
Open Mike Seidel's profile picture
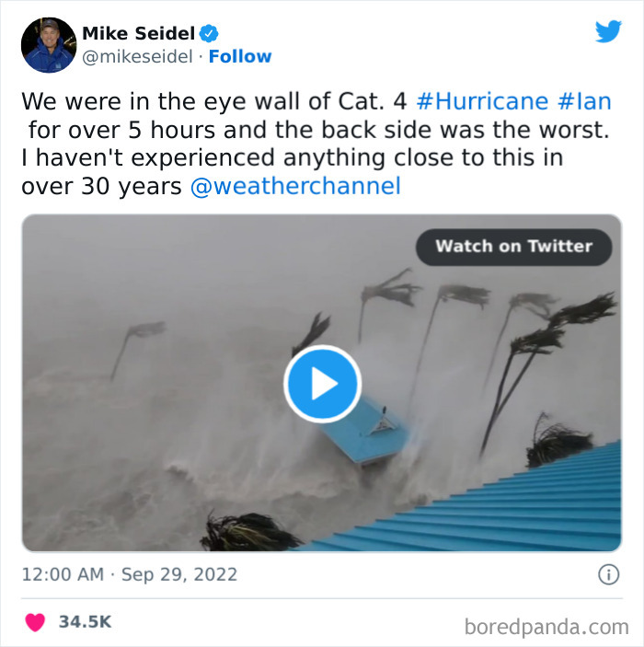[49, 45]
